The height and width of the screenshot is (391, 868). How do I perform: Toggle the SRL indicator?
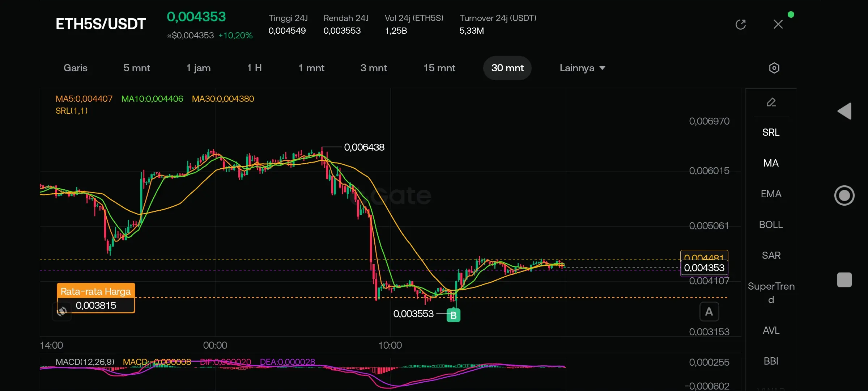click(x=771, y=133)
